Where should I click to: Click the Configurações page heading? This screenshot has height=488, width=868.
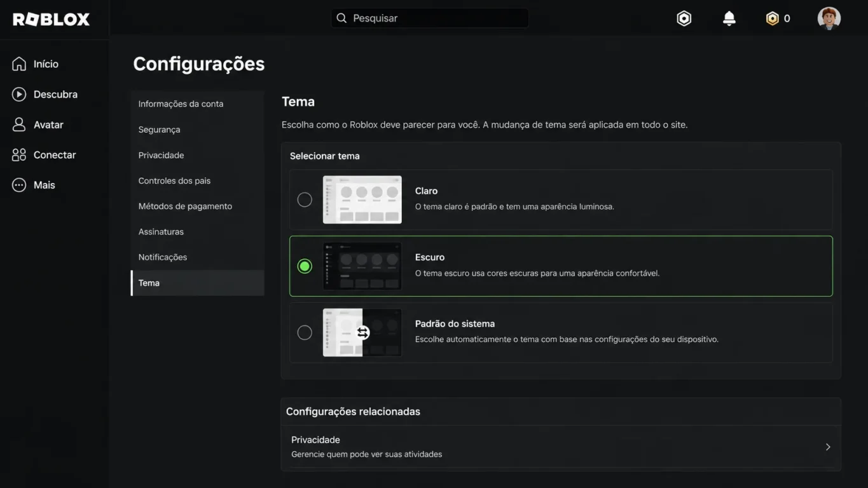point(199,64)
